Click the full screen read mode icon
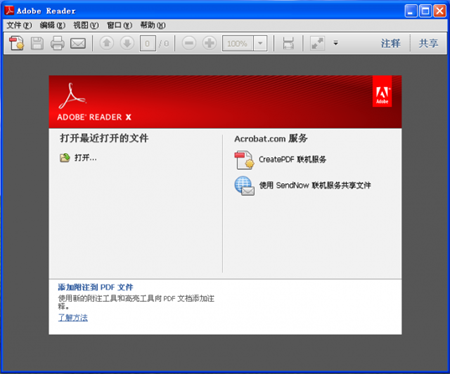 click(317, 43)
